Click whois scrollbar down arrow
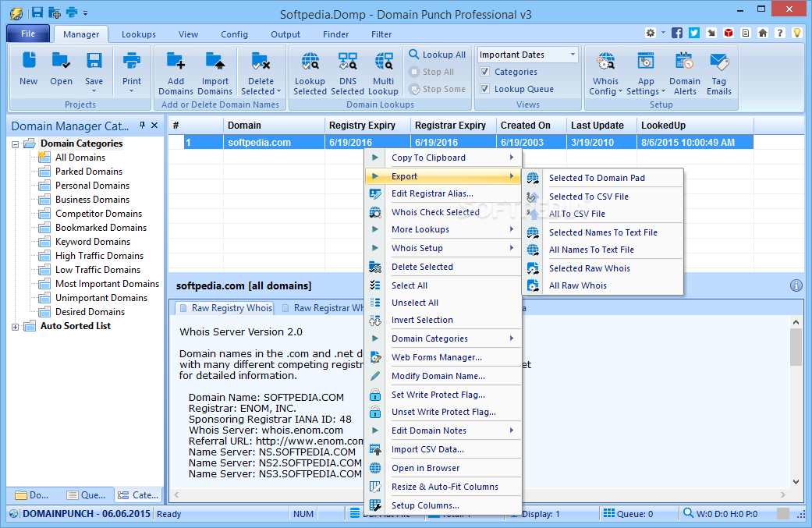This screenshot has width=812, height=528. pos(796,483)
